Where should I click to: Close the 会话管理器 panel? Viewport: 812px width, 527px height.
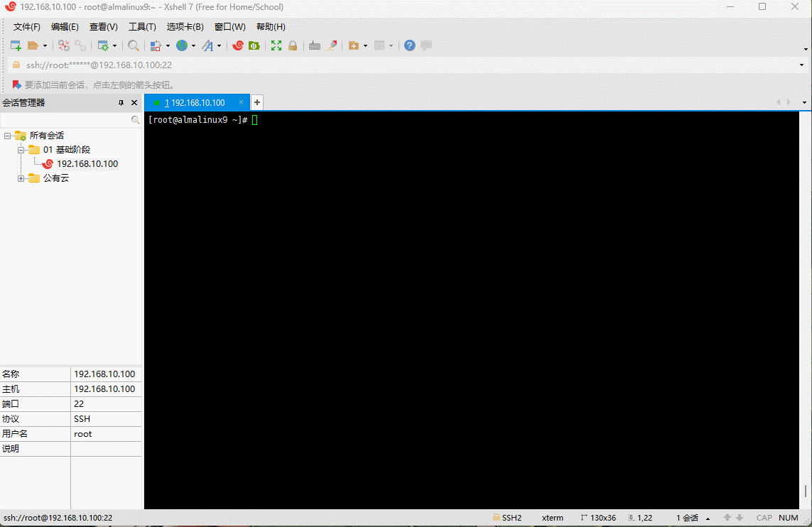click(134, 103)
